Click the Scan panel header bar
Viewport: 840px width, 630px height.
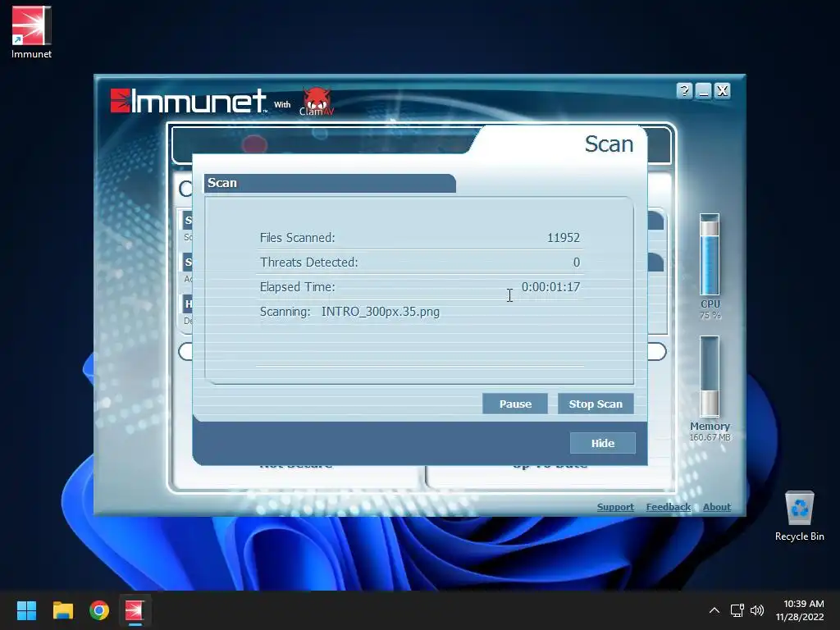click(330, 183)
